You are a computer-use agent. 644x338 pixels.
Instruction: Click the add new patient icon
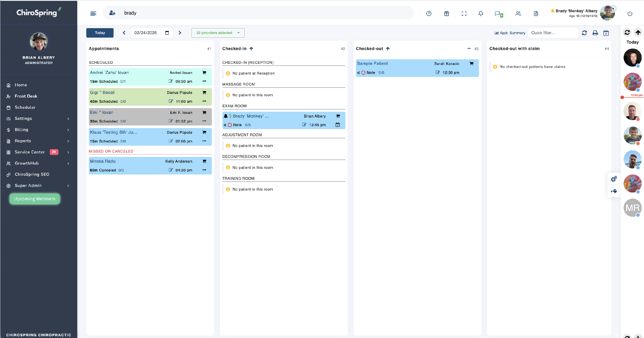click(112, 13)
